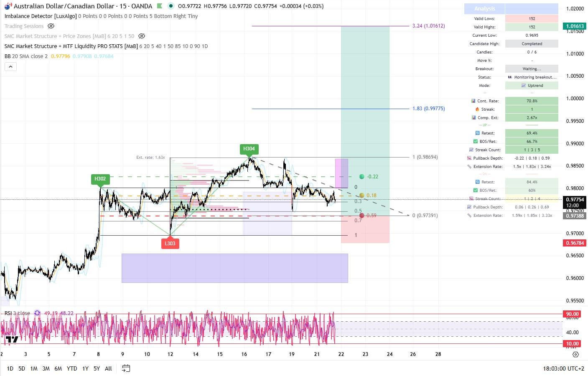588x376 pixels.
Task: Click the scroll-to-latest icon near the price scale
Action: [576, 354]
